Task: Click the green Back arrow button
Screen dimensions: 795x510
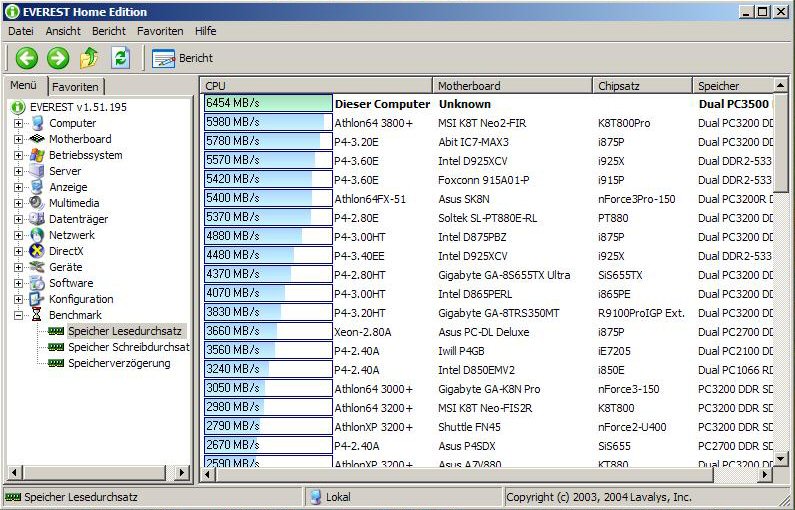Action: pyautogui.click(x=27, y=58)
